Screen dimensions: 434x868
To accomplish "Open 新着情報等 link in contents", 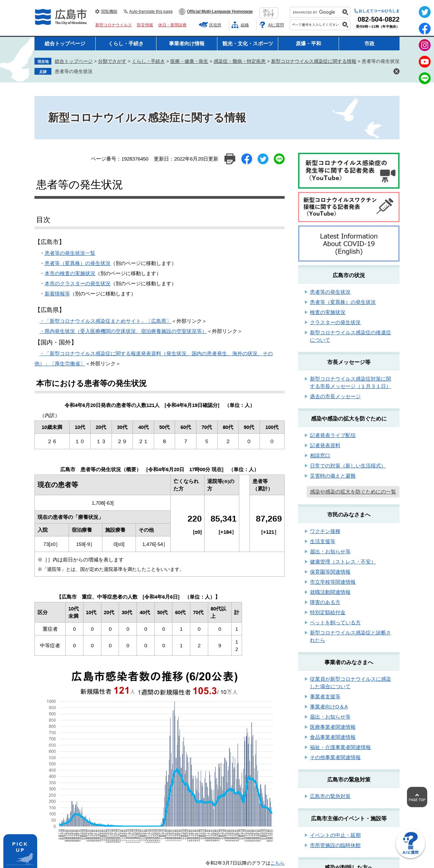I will pyautogui.click(x=57, y=294).
